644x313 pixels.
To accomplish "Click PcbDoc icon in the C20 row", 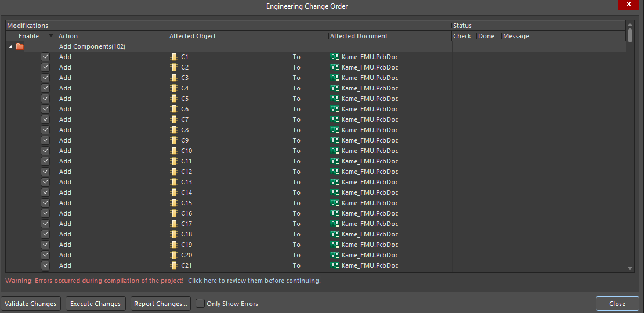I will (335, 255).
